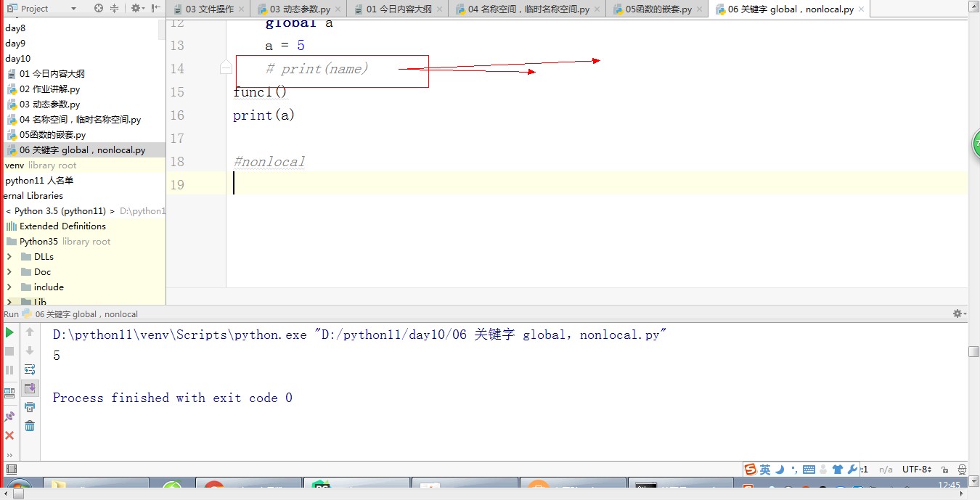Switch to the 03 文件操作 tab
Screen dimensions: 980x500
pyautogui.click(x=210, y=9)
